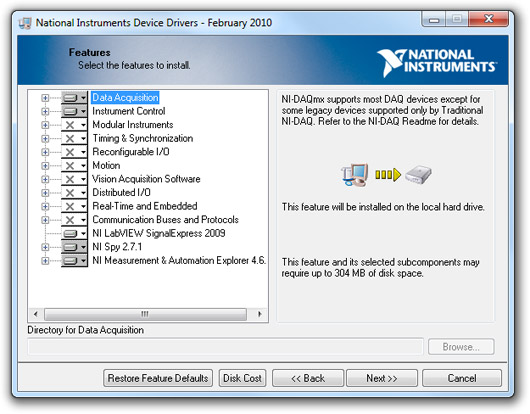
Task: Click the installer icon in title bar
Action: [25, 23]
